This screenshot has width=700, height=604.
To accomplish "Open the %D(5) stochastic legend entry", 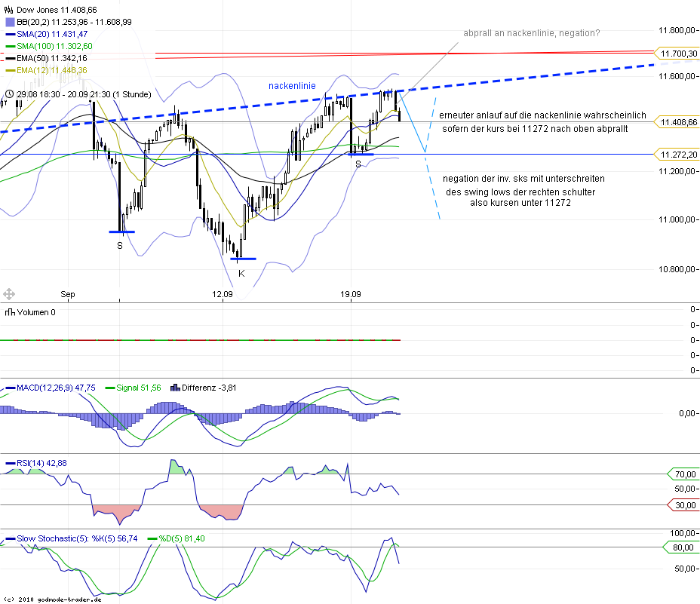I will click(151, 538).
